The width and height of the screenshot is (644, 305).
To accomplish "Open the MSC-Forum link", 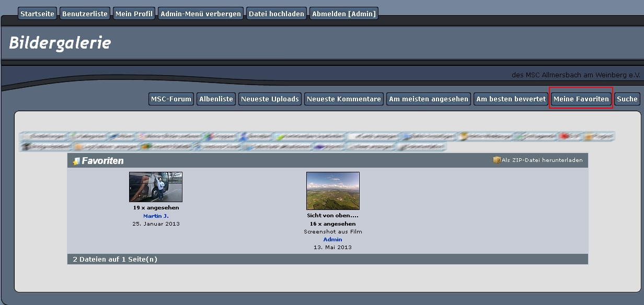I will (x=171, y=99).
